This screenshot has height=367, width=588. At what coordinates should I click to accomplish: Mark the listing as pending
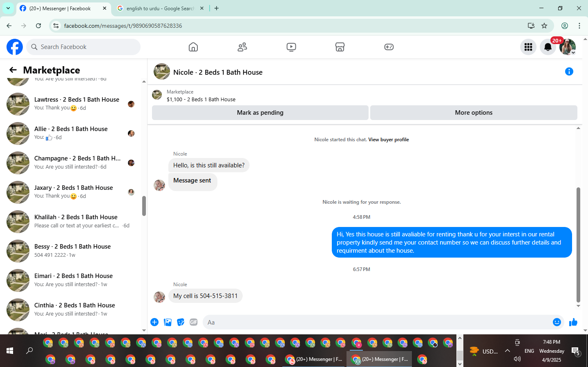pyautogui.click(x=260, y=113)
